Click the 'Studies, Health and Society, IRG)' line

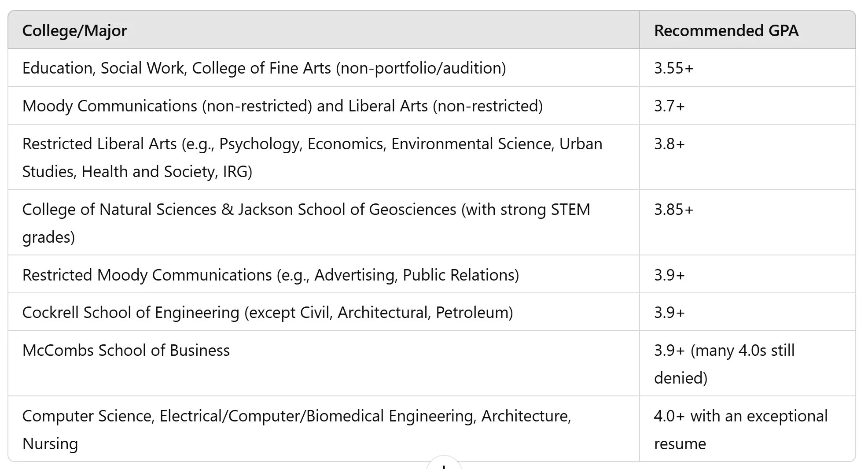point(137,171)
